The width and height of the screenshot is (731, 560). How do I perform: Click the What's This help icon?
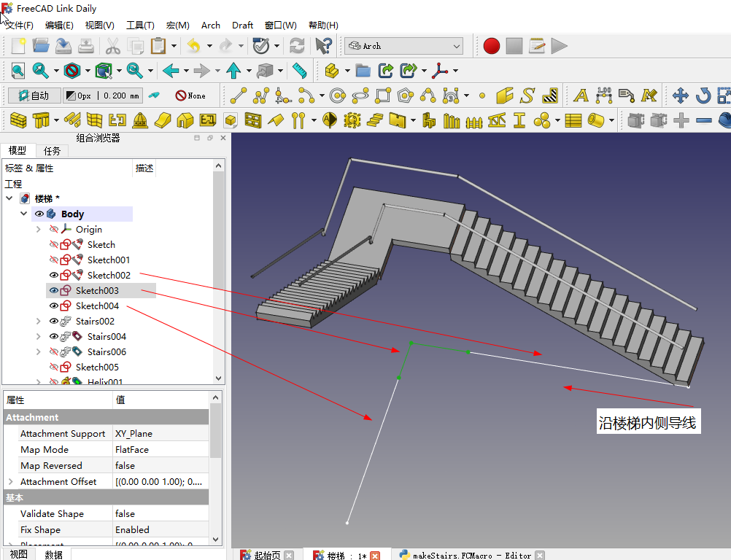click(x=323, y=46)
